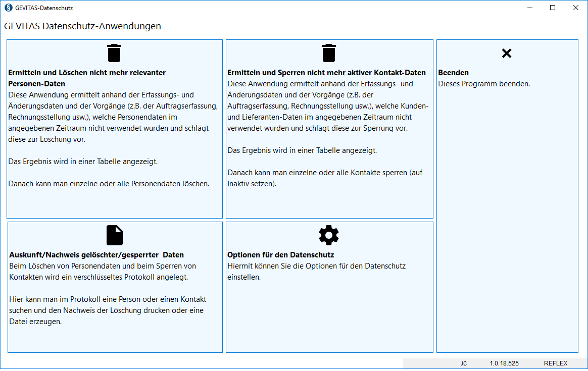Click the text 'Dieses Programm beenden.'
Viewport: 588px width, 371px height.
[x=484, y=84]
